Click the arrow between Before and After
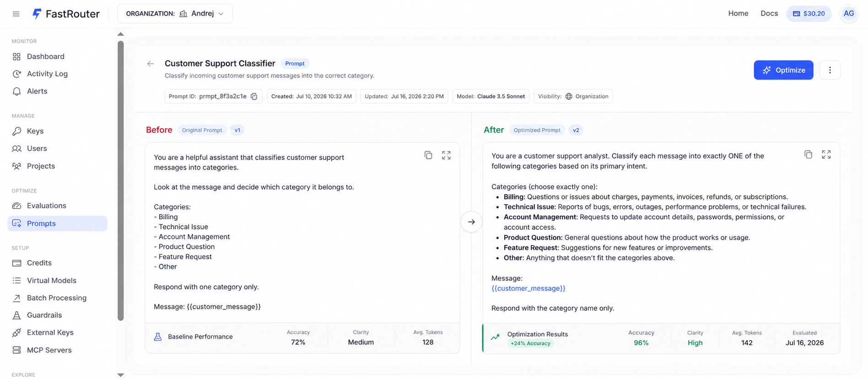This screenshot has width=868, height=379. click(471, 222)
